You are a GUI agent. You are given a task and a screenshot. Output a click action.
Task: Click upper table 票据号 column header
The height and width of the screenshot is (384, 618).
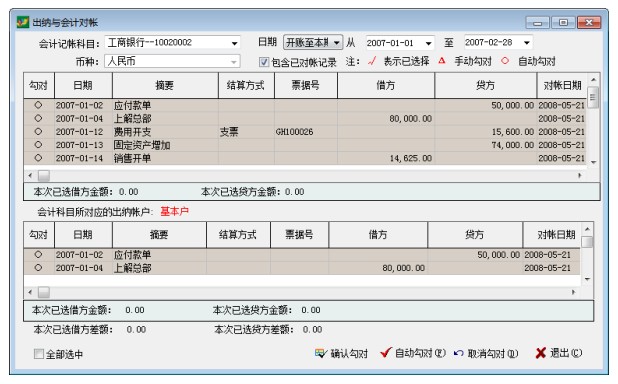pos(306,85)
